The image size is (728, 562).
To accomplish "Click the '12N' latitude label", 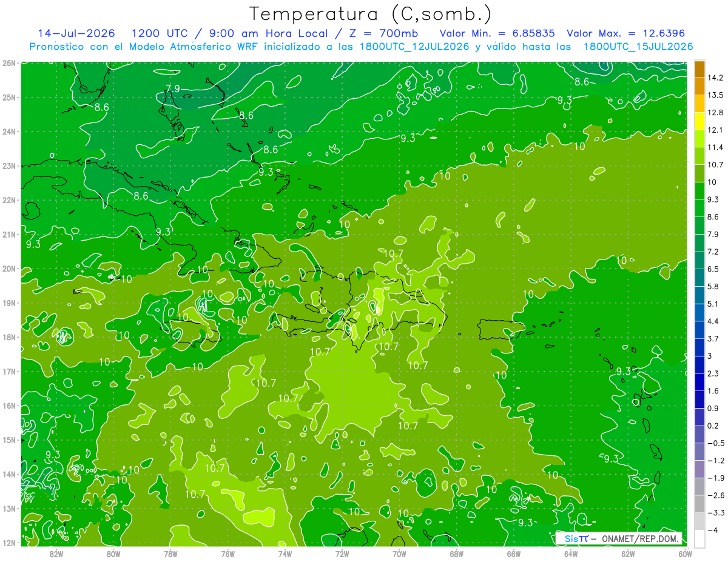I will (9, 543).
